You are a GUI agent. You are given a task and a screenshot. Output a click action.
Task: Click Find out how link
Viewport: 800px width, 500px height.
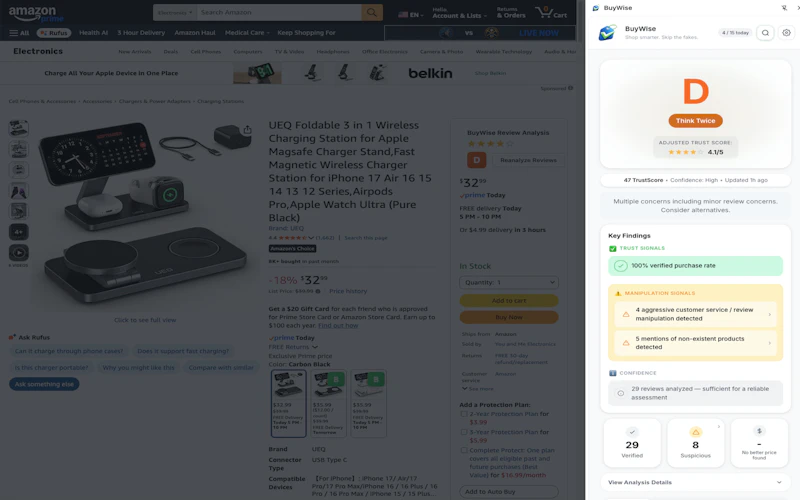(338, 326)
